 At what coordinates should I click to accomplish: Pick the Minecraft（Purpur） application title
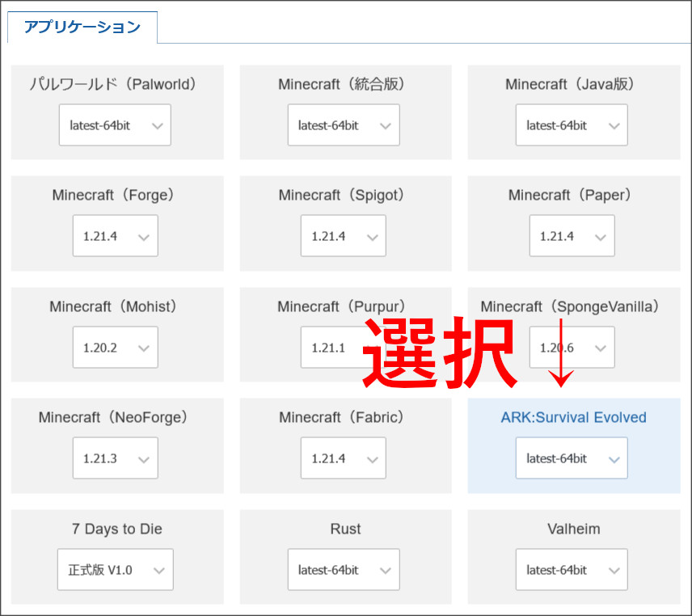(x=342, y=306)
